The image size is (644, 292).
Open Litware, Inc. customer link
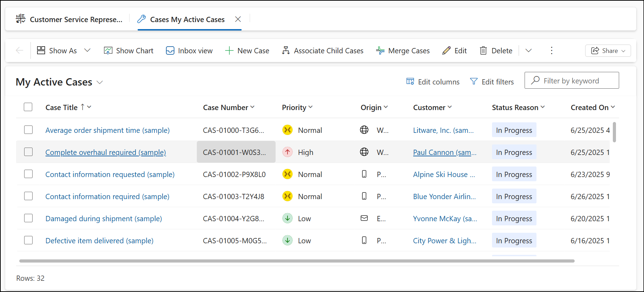click(x=443, y=130)
